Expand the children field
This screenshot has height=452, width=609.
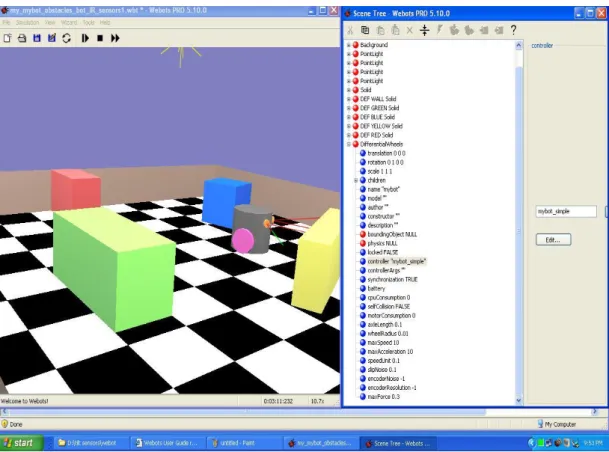click(x=356, y=180)
